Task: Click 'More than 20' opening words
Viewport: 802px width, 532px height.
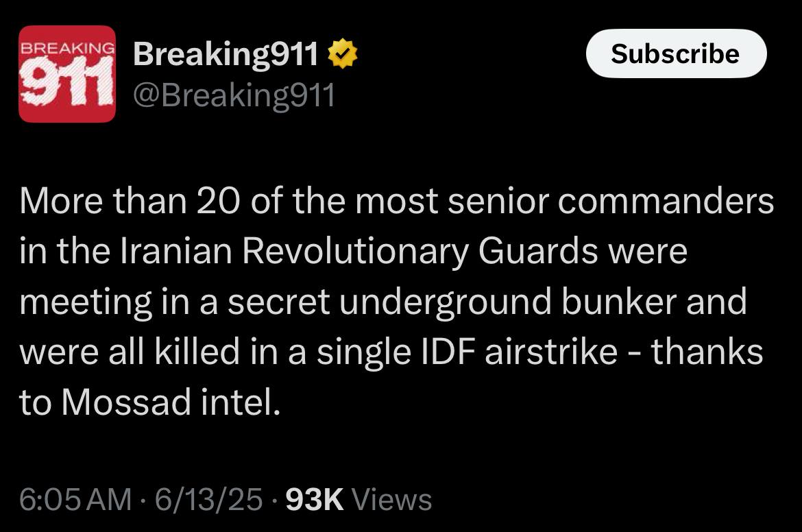Action: [x=130, y=201]
